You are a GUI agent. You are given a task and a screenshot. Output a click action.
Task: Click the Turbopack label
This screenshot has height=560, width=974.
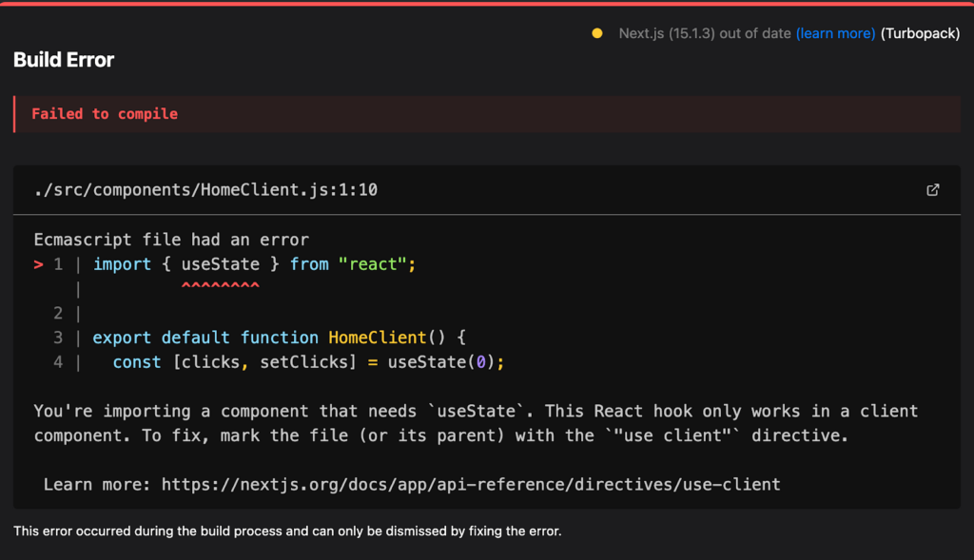coord(920,33)
